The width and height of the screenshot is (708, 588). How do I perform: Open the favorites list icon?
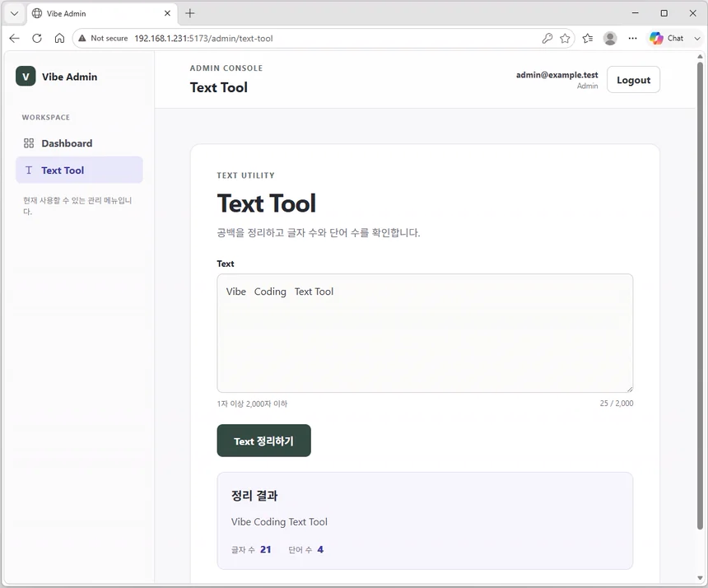coord(588,39)
